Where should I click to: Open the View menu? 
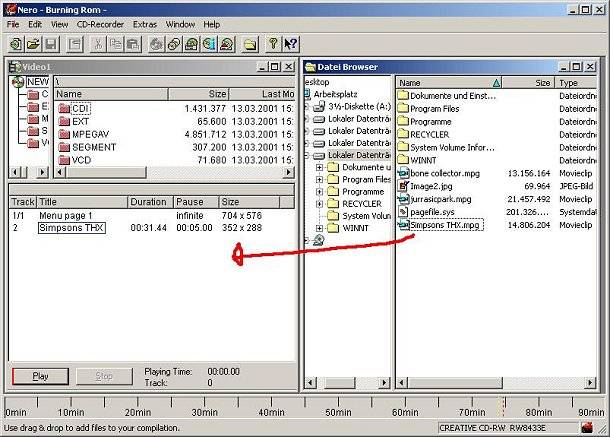pyautogui.click(x=60, y=24)
